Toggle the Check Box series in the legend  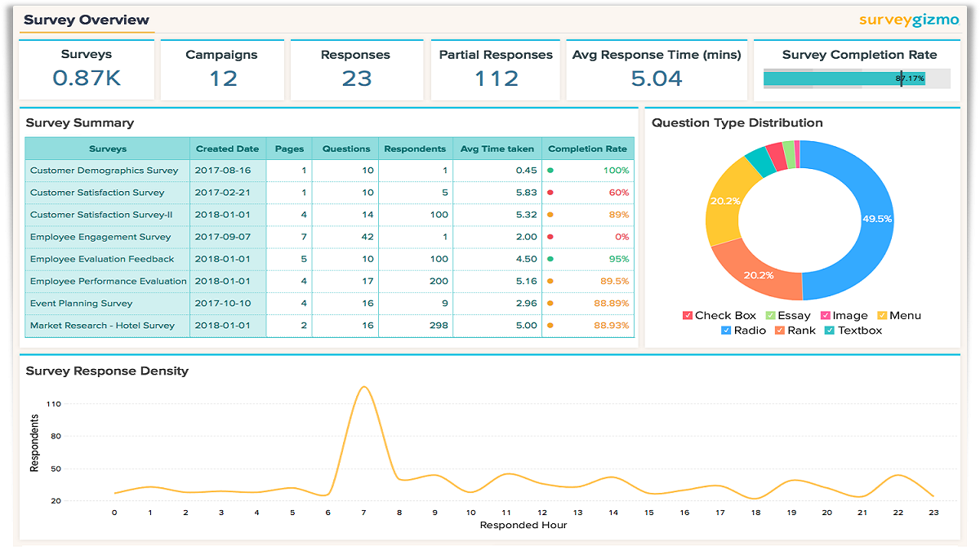click(687, 315)
